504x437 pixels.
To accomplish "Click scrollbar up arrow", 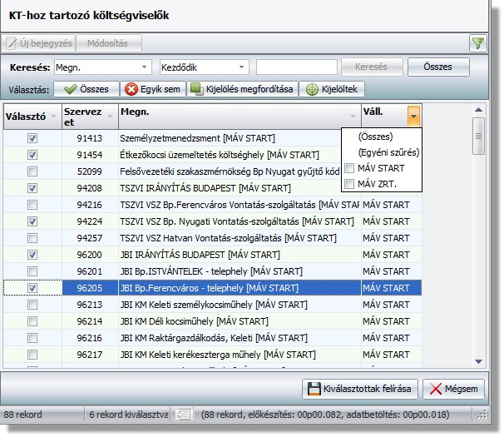I will point(478,110).
